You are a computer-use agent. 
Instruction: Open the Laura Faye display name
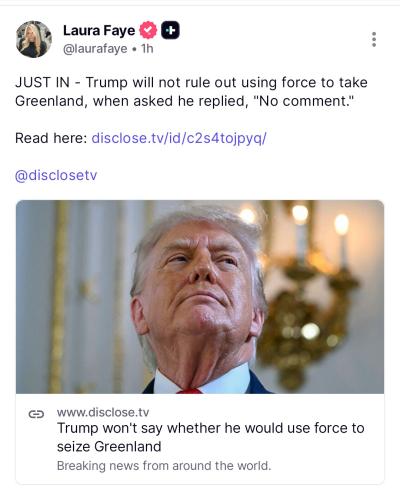pos(99,30)
